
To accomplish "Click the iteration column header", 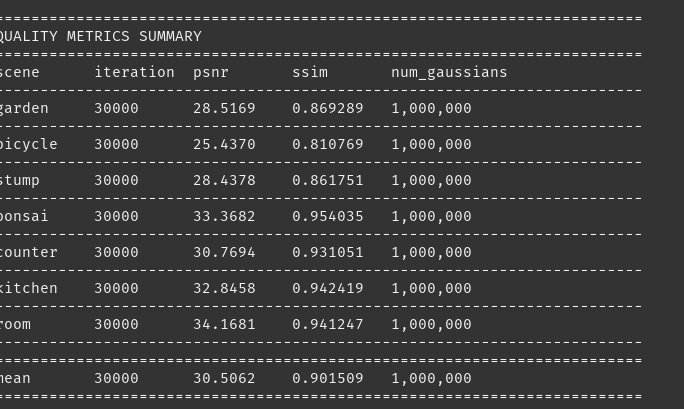I will point(134,72).
